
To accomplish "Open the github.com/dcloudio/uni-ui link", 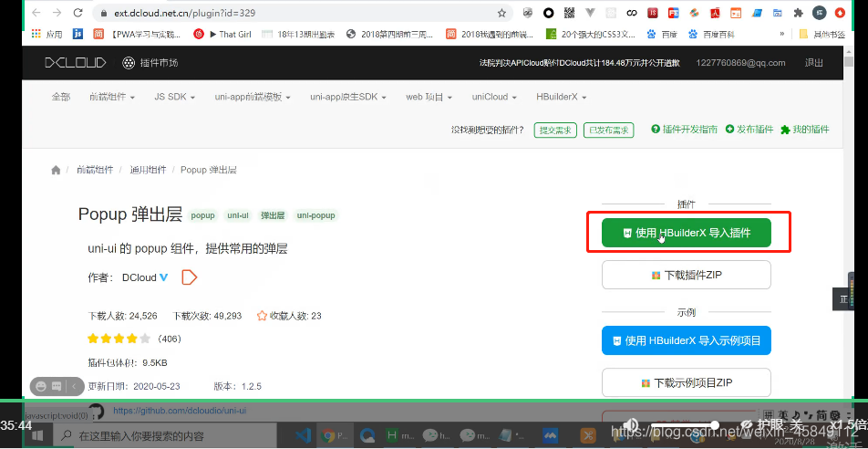I will (x=180, y=411).
